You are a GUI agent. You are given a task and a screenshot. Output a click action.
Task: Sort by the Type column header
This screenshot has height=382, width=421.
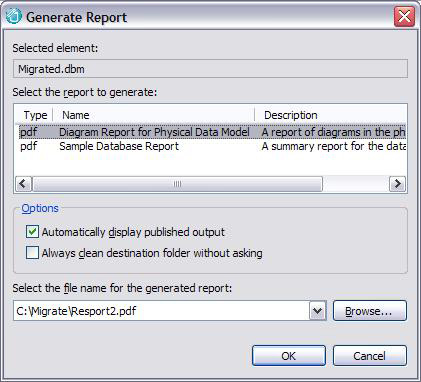(35, 115)
